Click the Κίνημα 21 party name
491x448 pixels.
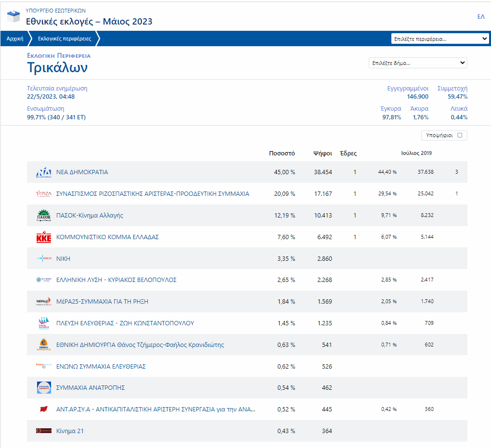tap(70, 431)
